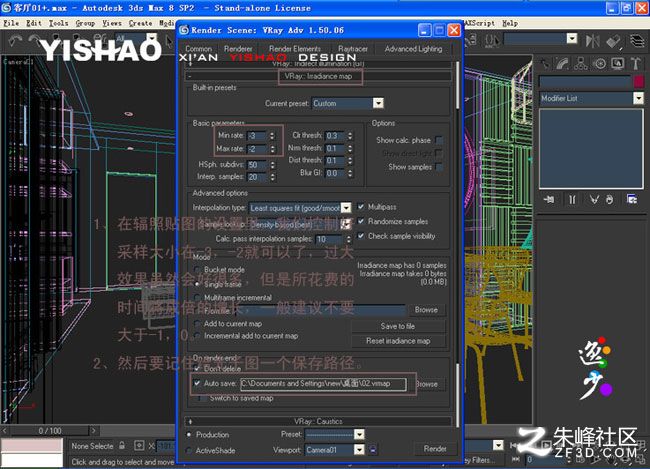Viewport: 650px width, 469px height.
Task: Open Interpolation type dropdown
Action: (346, 207)
